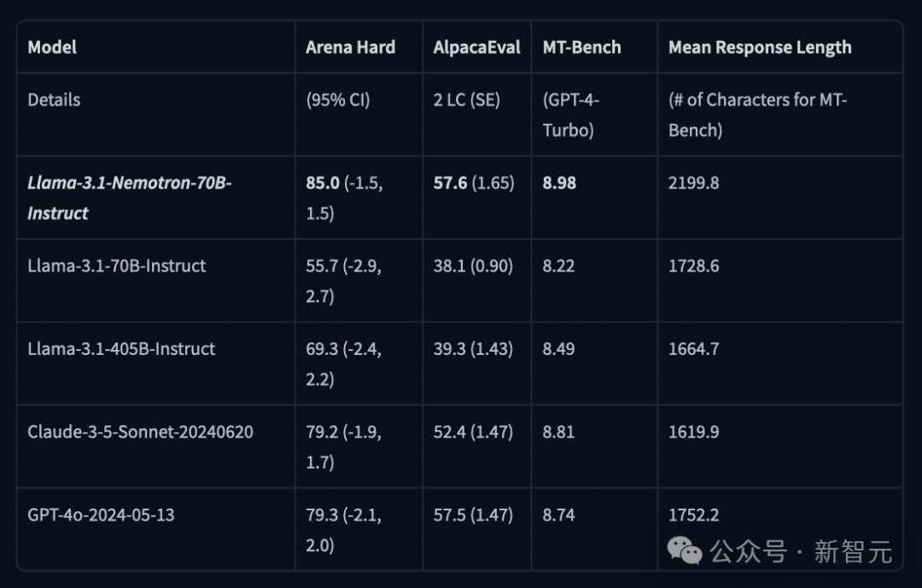Click the Mean Response Length header
Viewport: 922px width, 588px height.
pyautogui.click(x=760, y=47)
